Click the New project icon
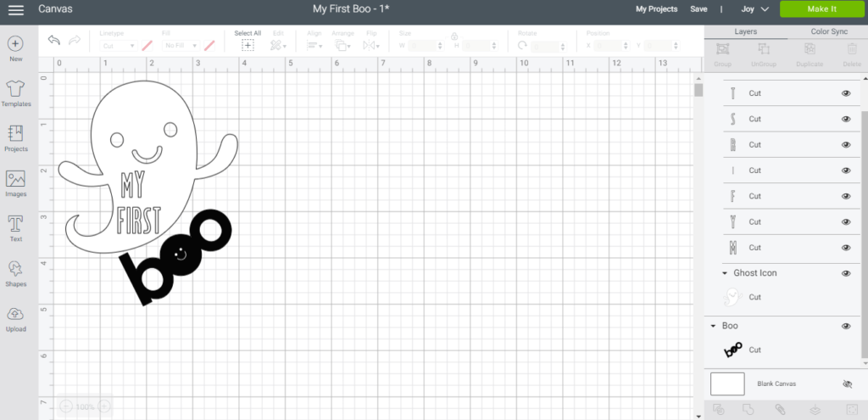The image size is (868, 420). (16, 43)
